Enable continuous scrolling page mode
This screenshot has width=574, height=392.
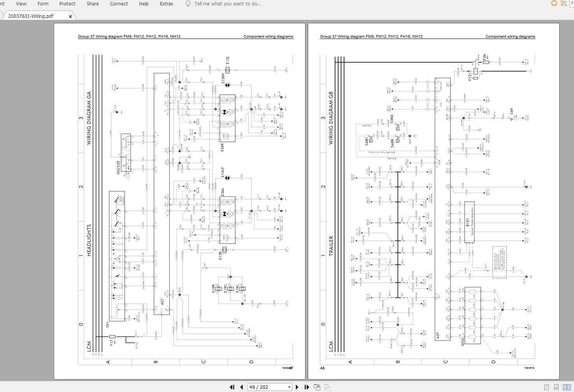(x=556, y=387)
